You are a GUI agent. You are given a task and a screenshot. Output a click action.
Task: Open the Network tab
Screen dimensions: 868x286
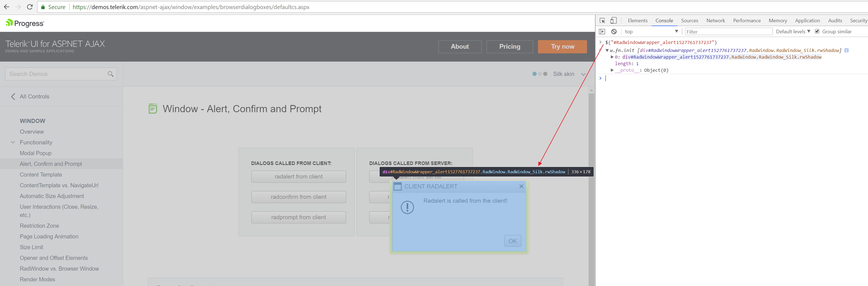(x=716, y=21)
